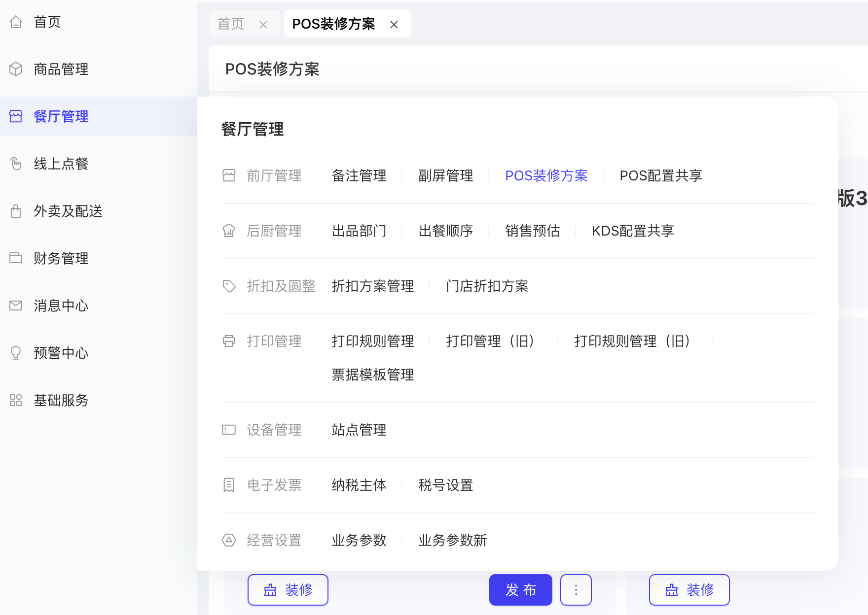868x615 pixels.
Task: Click the takeout delivery bag icon
Action: 16,211
